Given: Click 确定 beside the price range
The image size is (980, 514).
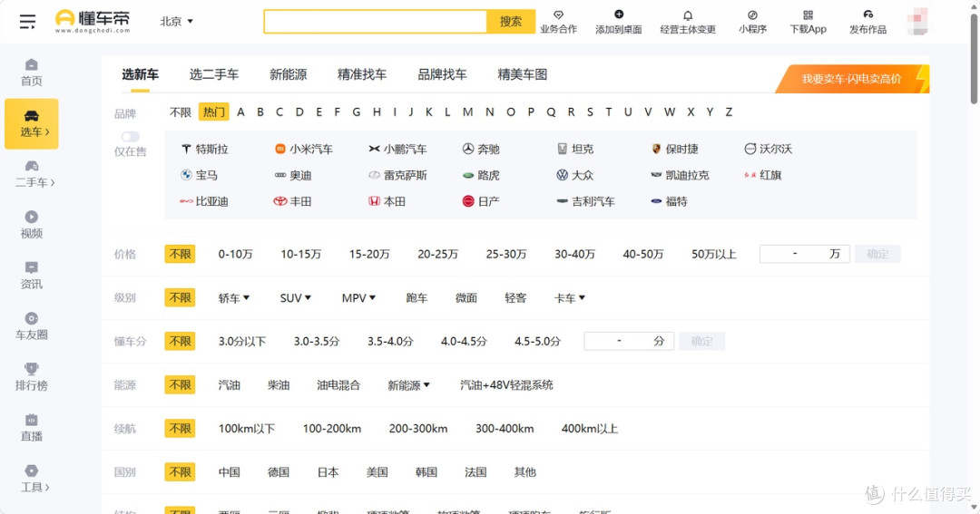Looking at the screenshot, I should 877,254.
